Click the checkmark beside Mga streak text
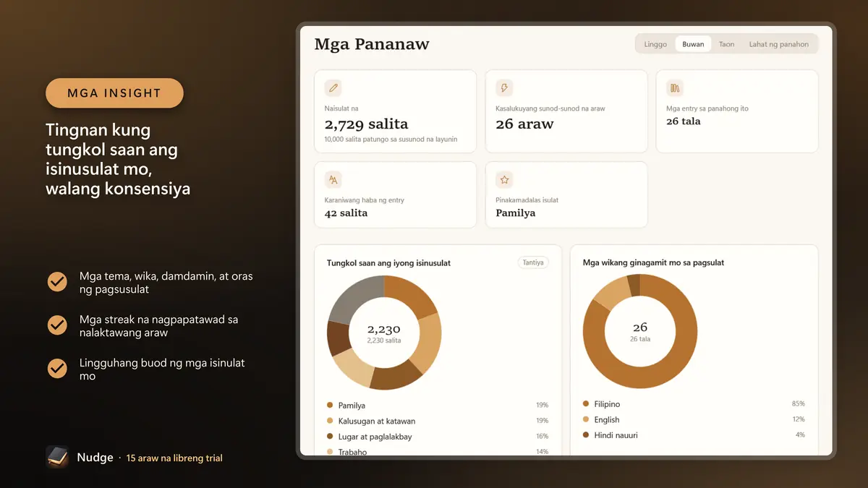 tap(57, 325)
